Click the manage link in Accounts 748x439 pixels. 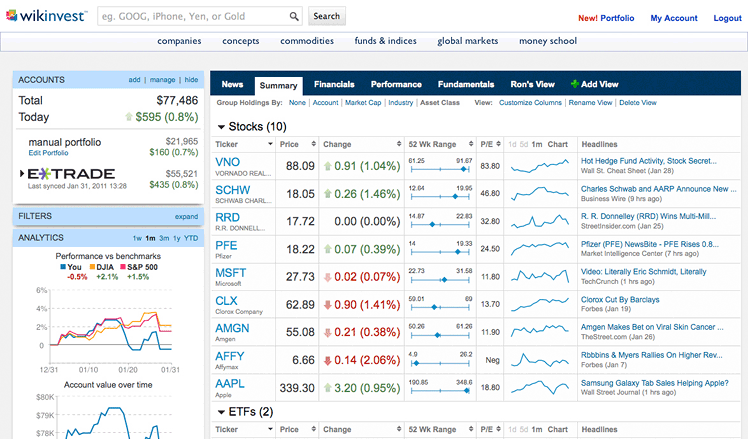click(x=162, y=80)
